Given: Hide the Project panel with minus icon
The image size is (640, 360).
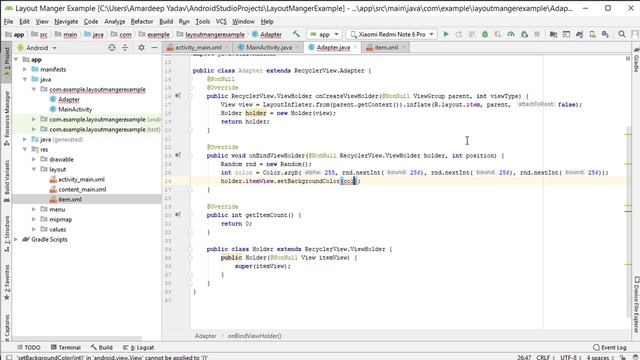Looking at the screenshot, I should pyautogui.click(x=154, y=48).
